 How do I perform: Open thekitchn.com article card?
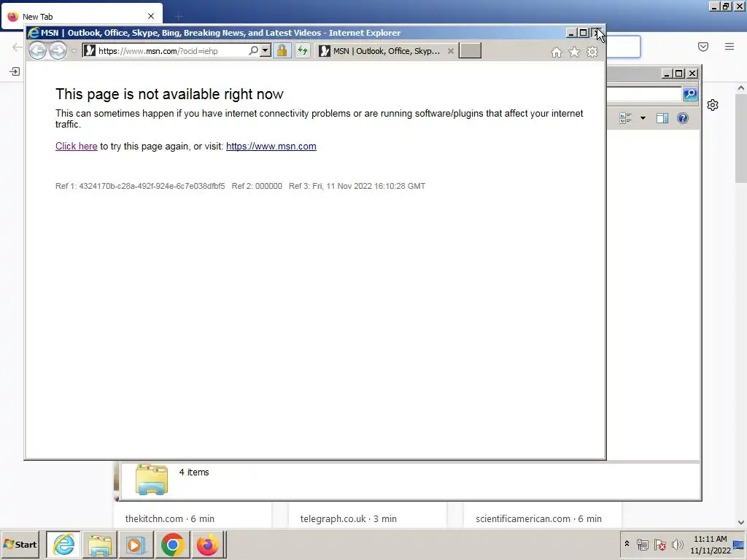[x=193, y=516]
